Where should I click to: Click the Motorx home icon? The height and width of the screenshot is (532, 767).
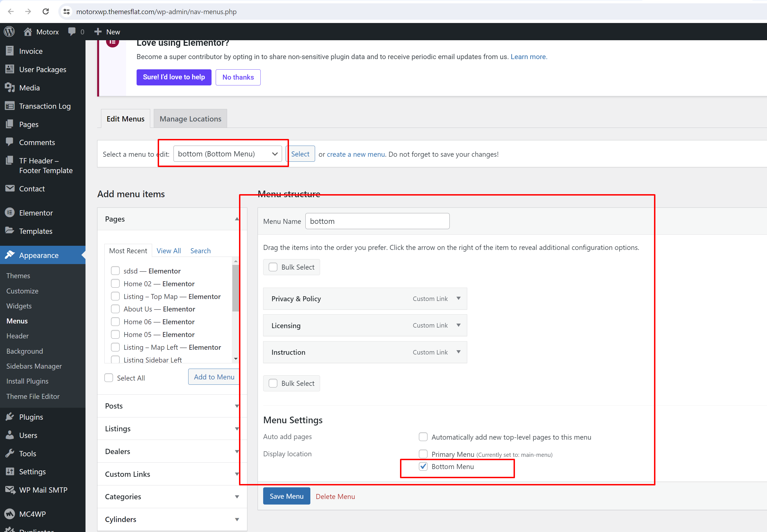click(x=28, y=32)
